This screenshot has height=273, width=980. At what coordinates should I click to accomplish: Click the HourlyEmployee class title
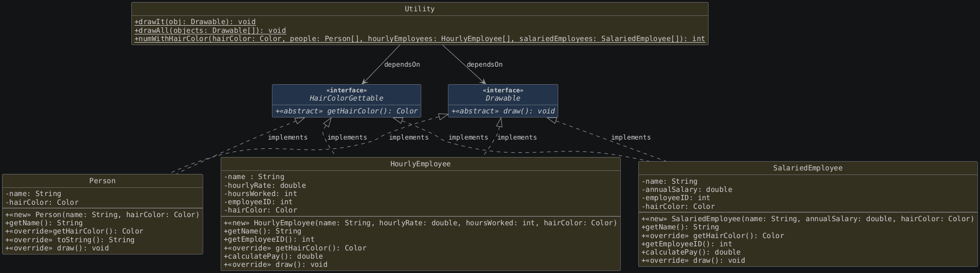click(x=420, y=164)
